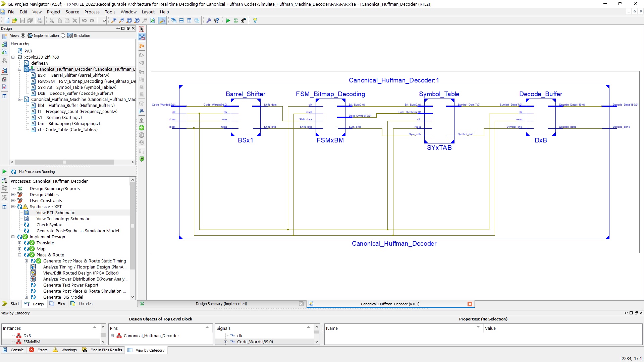The image size is (644, 362).
Task: Select the Implementation view radio button
Action: [23, 36]
